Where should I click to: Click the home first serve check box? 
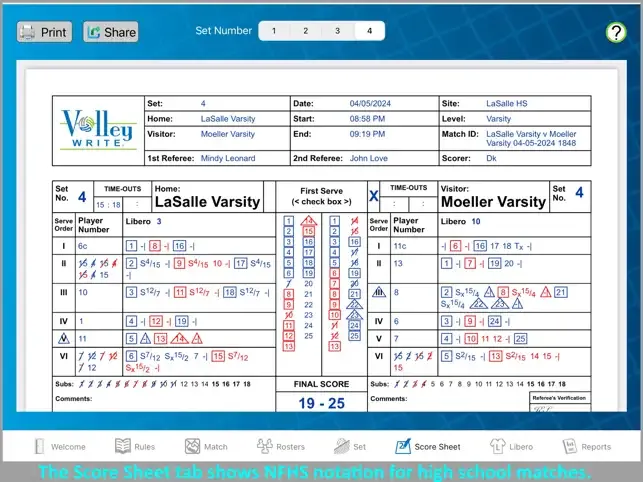pos(269,196)
